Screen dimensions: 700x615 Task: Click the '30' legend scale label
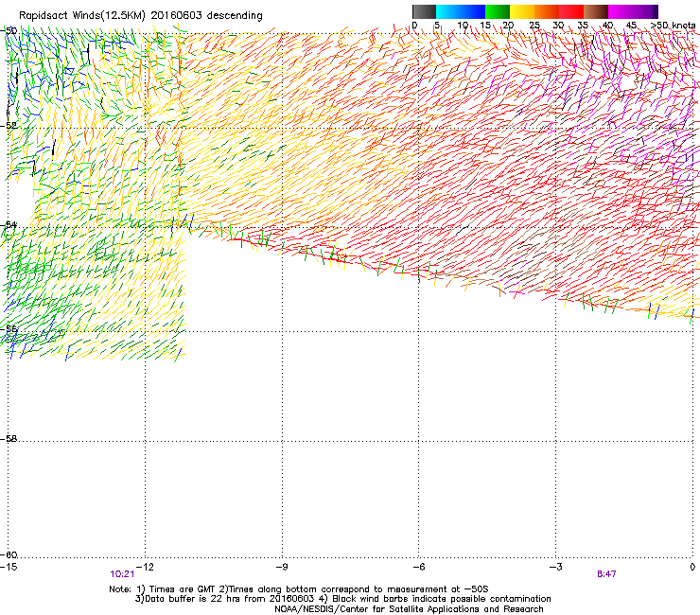click(558, 26)
